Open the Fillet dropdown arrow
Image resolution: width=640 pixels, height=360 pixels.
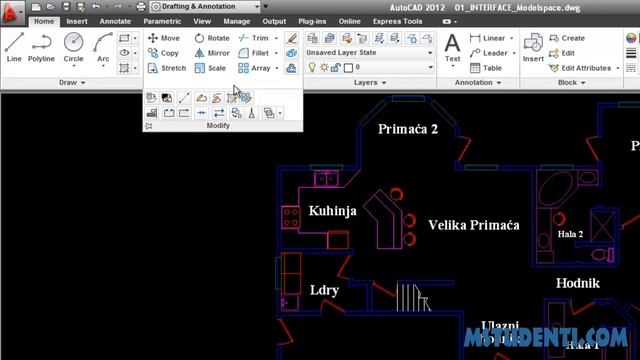pyautogui.click(x=276, y=53)
